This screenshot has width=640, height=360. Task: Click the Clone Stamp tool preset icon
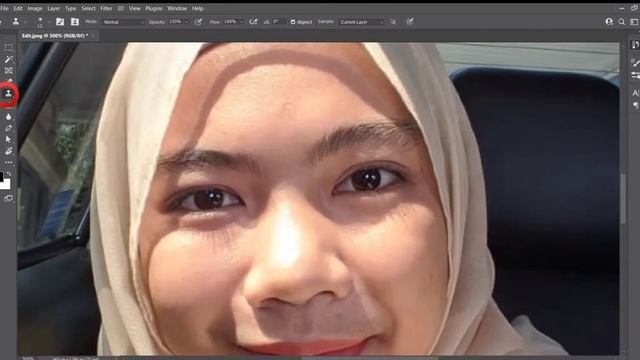[16, 22]
